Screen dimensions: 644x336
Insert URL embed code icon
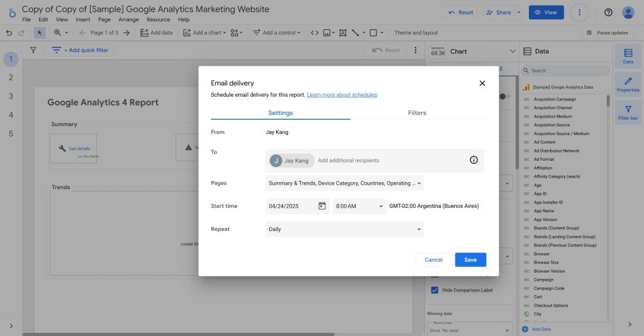click(314, 33)
